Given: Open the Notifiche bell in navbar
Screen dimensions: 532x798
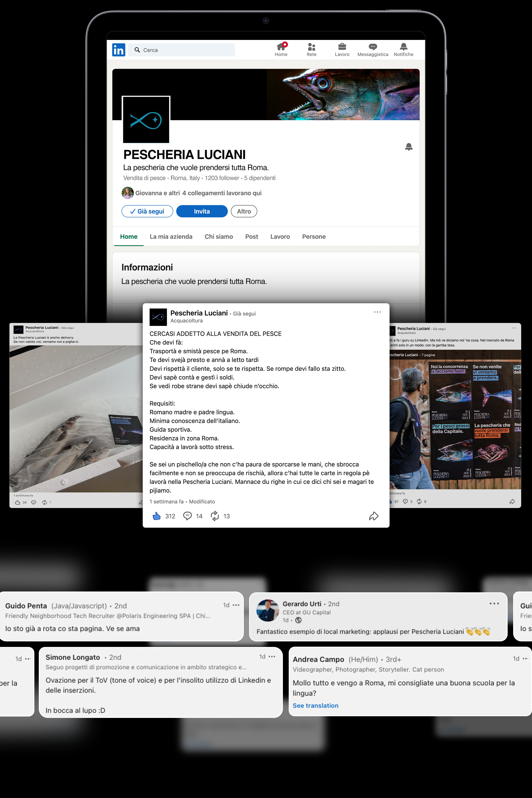Looking at the screenshot, I should point(403,50).
